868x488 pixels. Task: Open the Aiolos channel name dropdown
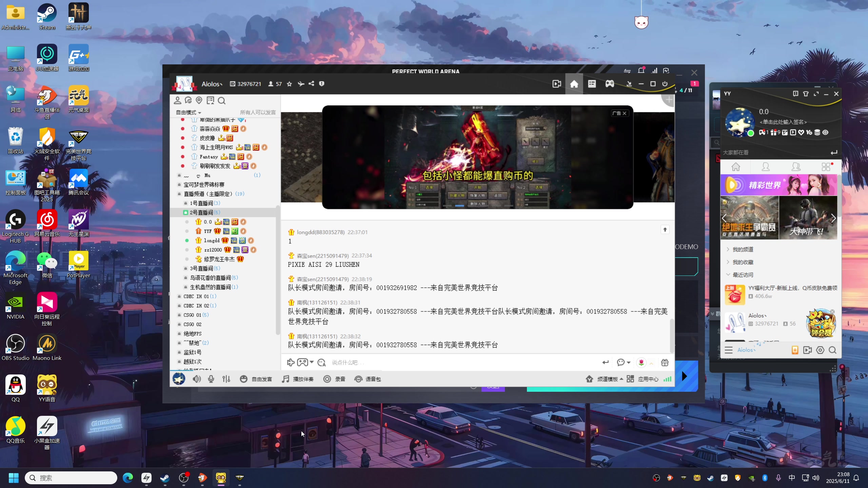212,84
